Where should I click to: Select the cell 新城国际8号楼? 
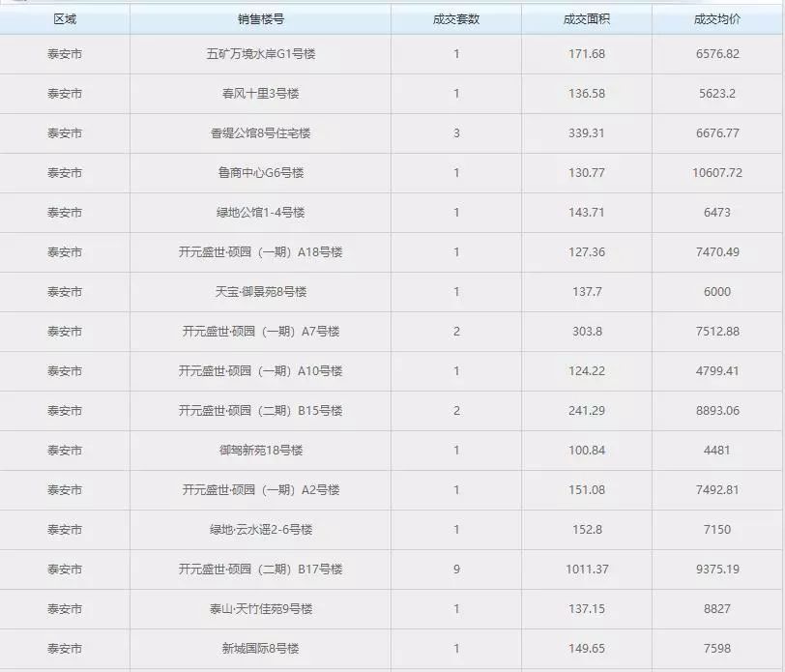pos(261,649)
